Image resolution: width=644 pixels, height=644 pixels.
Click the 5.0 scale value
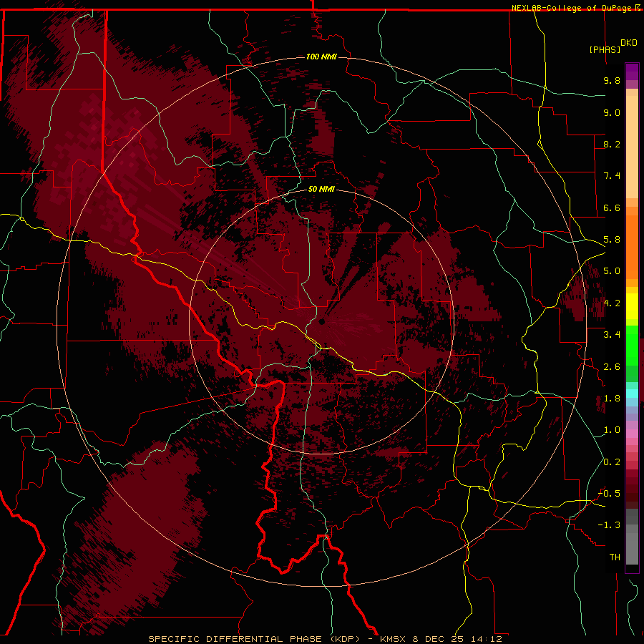coord(612,271)
